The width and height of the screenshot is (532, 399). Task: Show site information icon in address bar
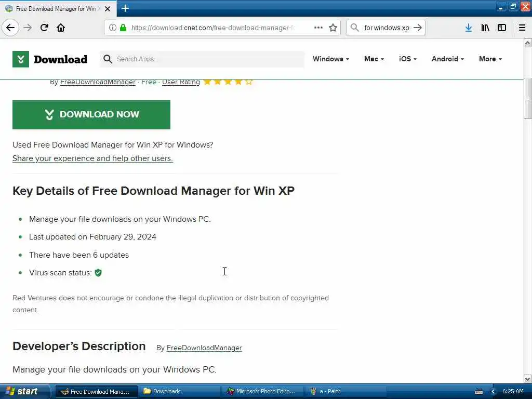pyautogui.click(x=112, y=28)
